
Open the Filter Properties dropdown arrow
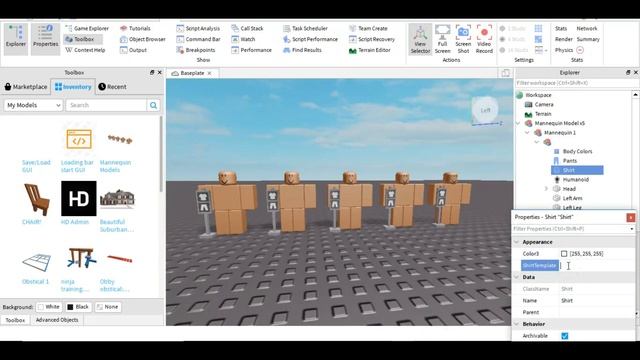(x=631, y=229)
